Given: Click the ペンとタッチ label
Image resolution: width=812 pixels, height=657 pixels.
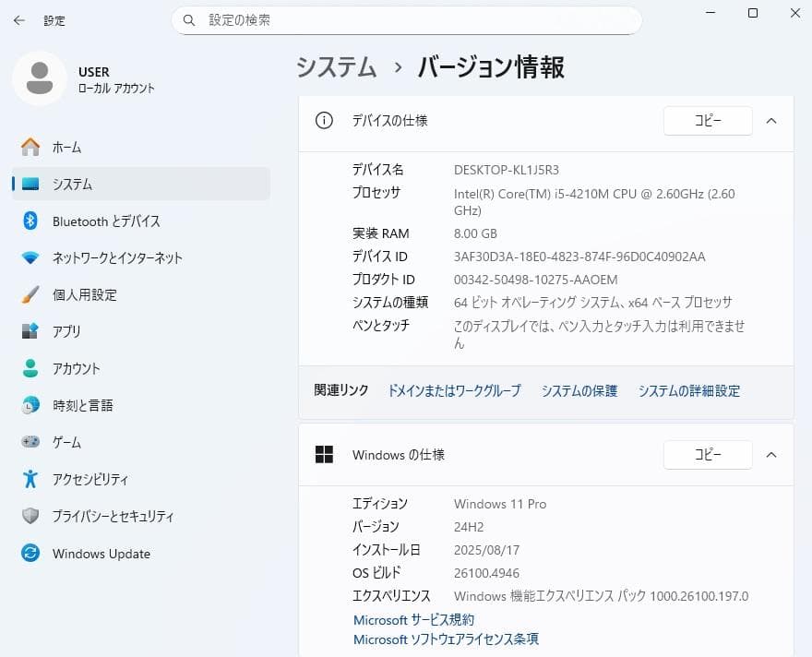Looking at the screenshot, I should tap(381, 325).
